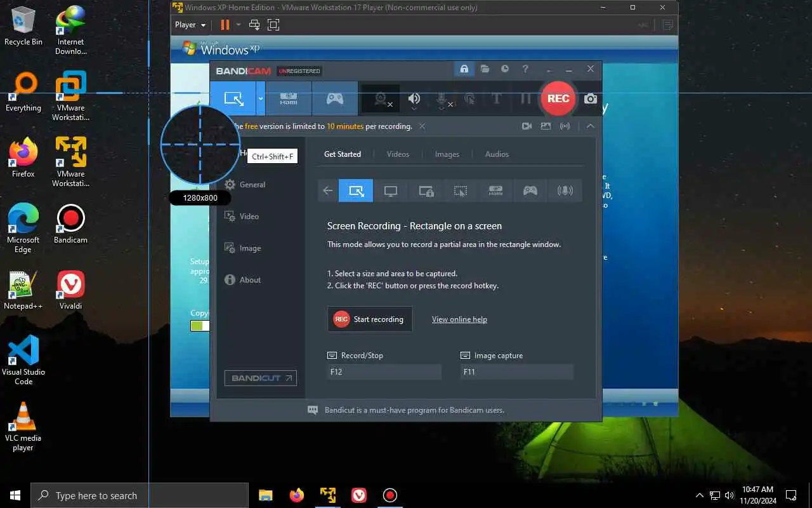Image resolution: width=812 pixels, height=508 pixels.
Task: Open File Explorer from the taskbar
Action: 266,495
